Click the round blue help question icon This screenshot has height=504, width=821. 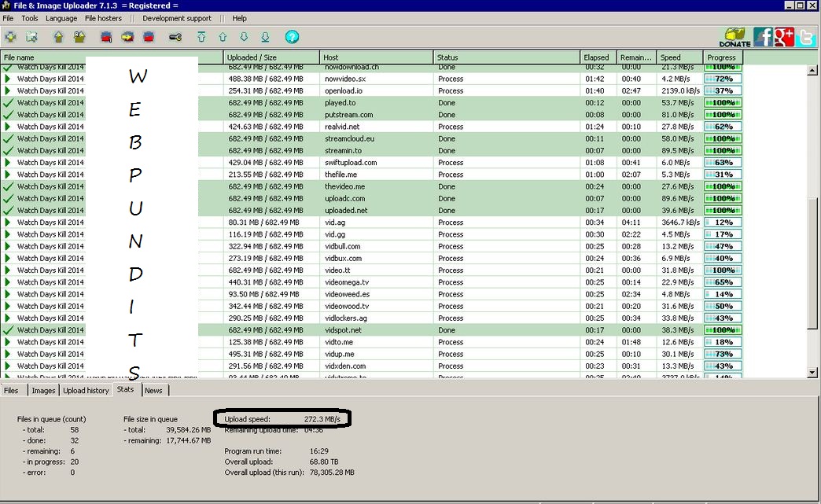click(x=293, y=37)
